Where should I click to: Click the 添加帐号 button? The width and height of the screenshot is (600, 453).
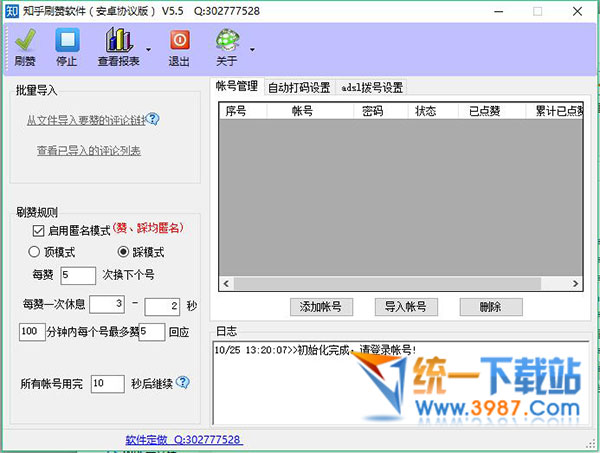pos(321,306)
